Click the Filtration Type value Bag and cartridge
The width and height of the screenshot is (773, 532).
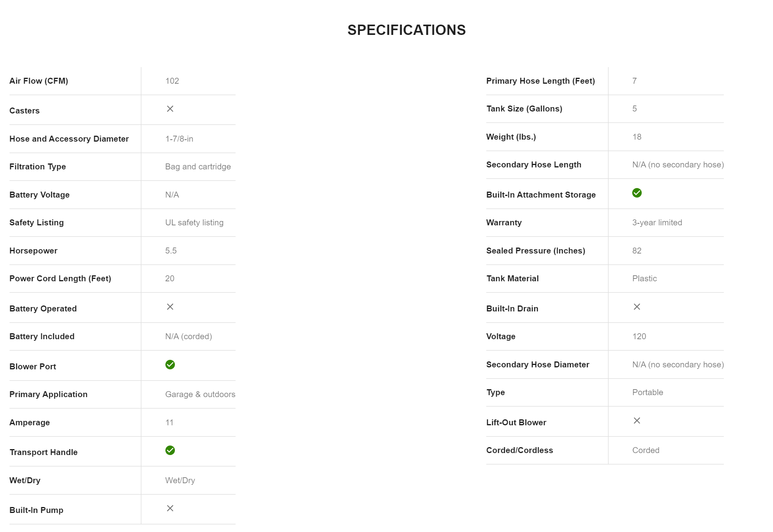[198, 167]
